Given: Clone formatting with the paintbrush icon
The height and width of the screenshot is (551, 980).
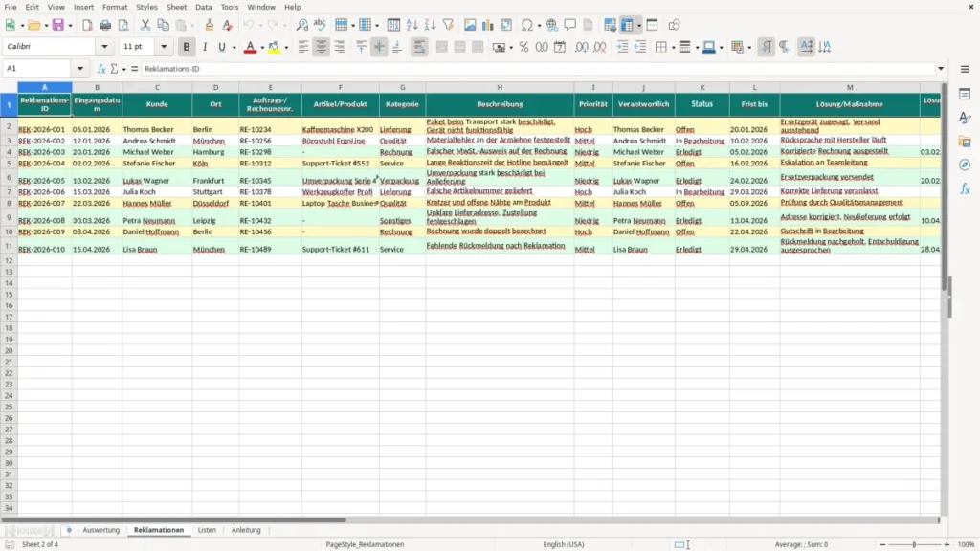Looking at the screenshot, I should coord(210,25).
